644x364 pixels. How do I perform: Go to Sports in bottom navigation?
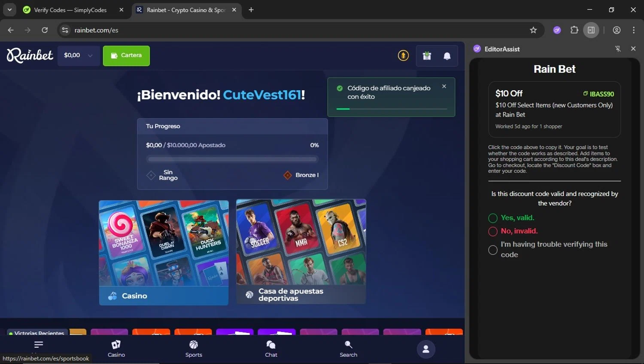(194, 349)
